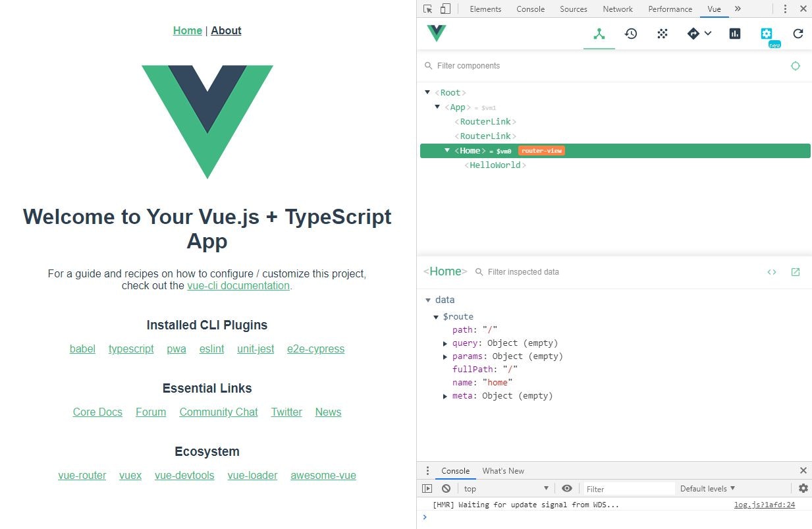812x529 pixels.
Task: Select the first RouterLink tree item
Action: 485,122
